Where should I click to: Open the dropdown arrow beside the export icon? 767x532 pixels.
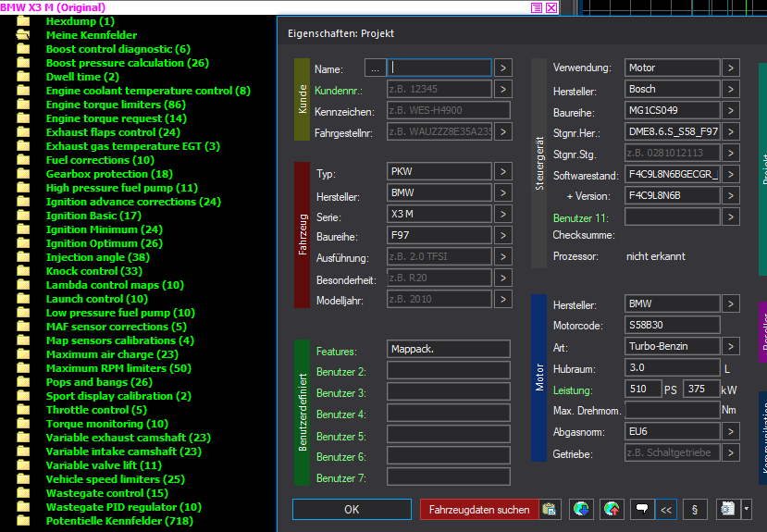(x=747, y=509)
